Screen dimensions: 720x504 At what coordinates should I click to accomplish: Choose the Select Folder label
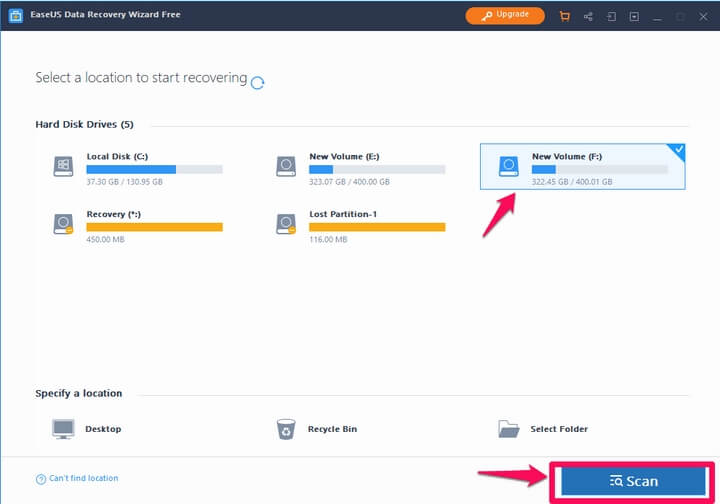[559, 429]
